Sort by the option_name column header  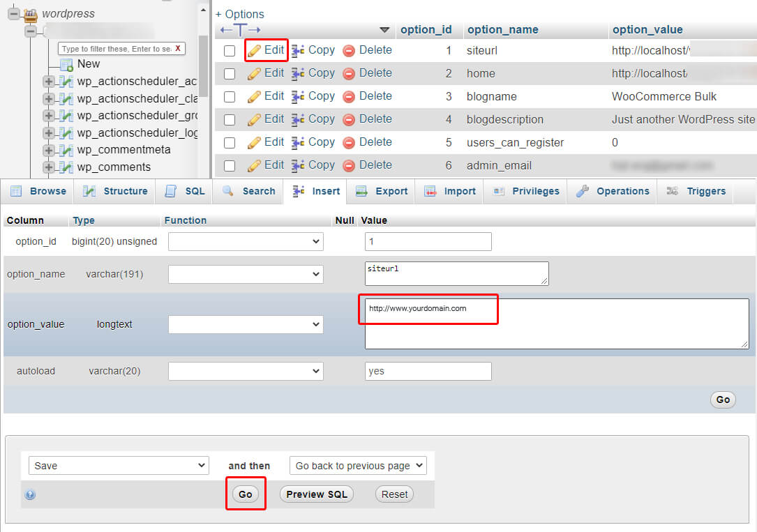tap(502, 30)
